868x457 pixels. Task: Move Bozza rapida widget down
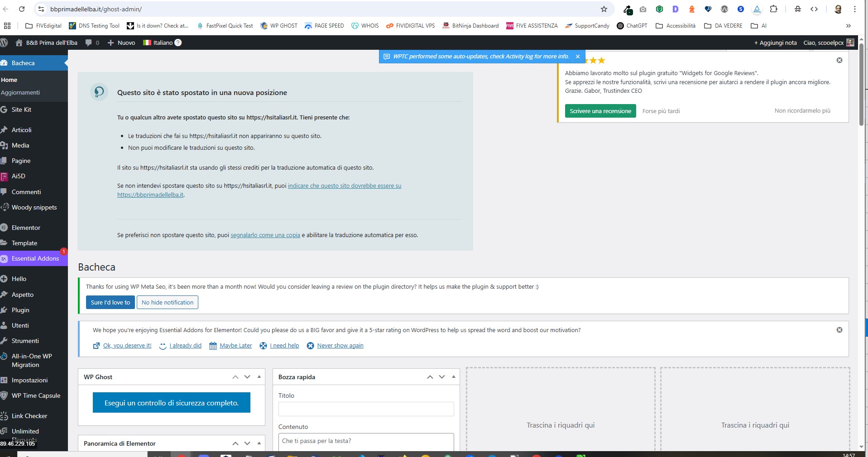[x=442, y=377]
